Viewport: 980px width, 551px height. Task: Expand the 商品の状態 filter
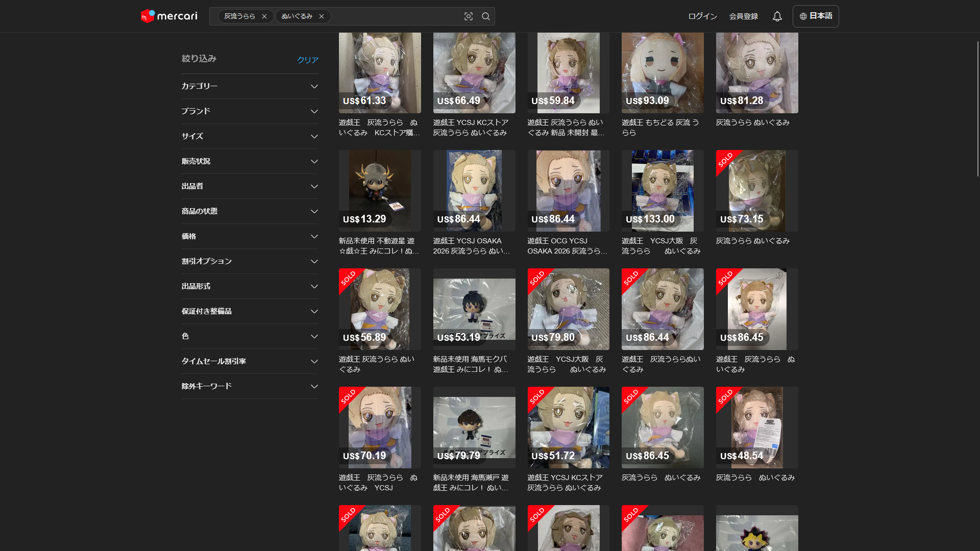point(250,211)
